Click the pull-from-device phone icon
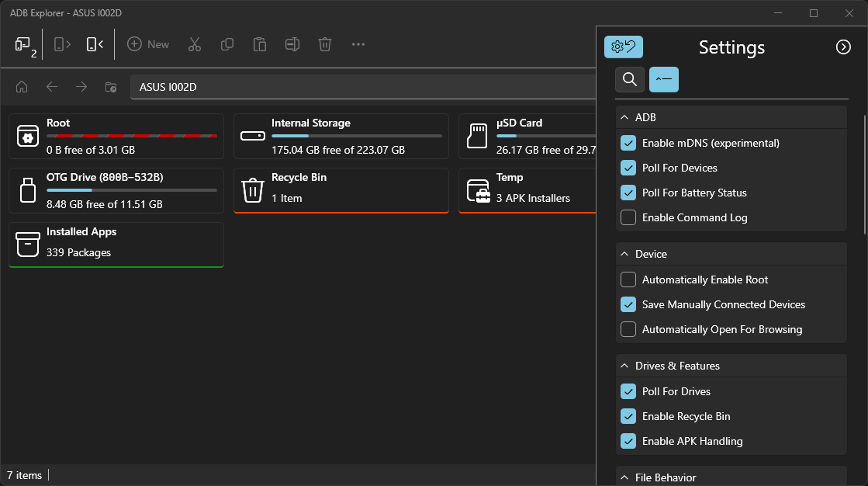 (x=95, y=44)
